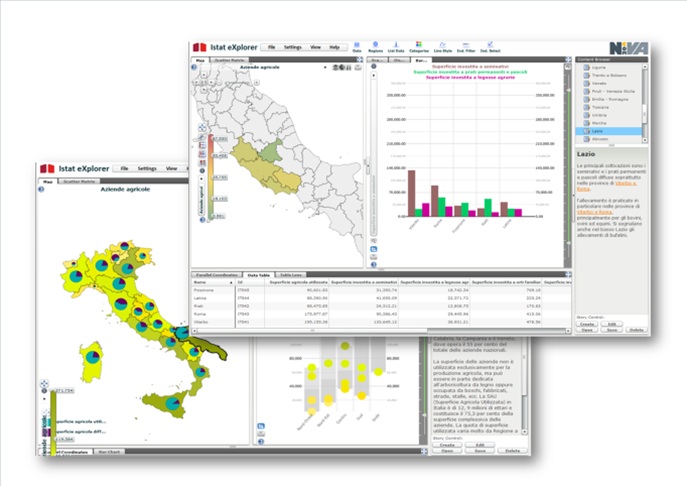The image size is (687, 486).
Task: Switch to Scatter Matrix tab in front window
Action: (230, 60)
